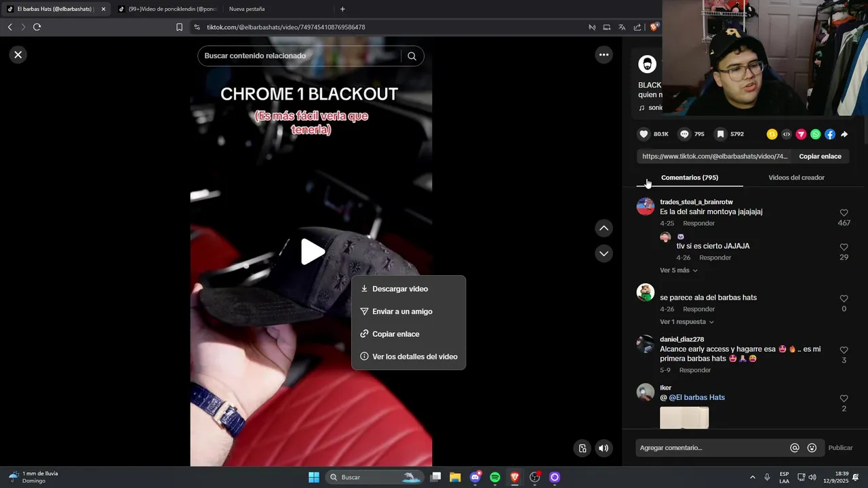Open trades_steal_a_brainrotw's profile name

tap(696, 202)
